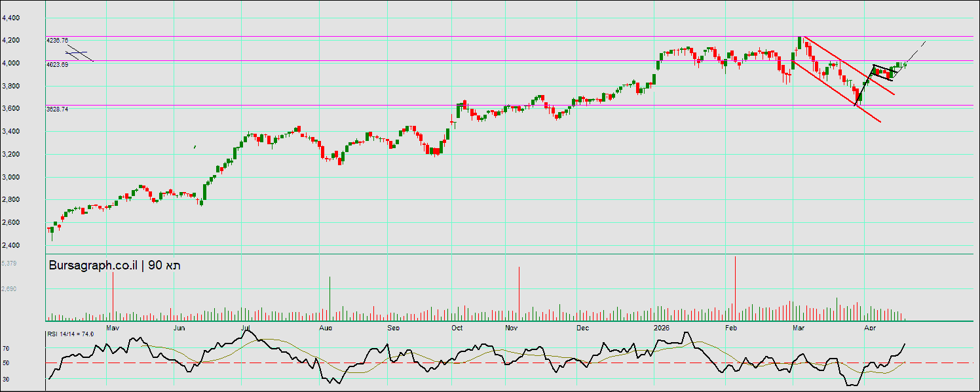Click the 5,379 volume scale label
The image size is (980, 392).
tap(9, 263)
